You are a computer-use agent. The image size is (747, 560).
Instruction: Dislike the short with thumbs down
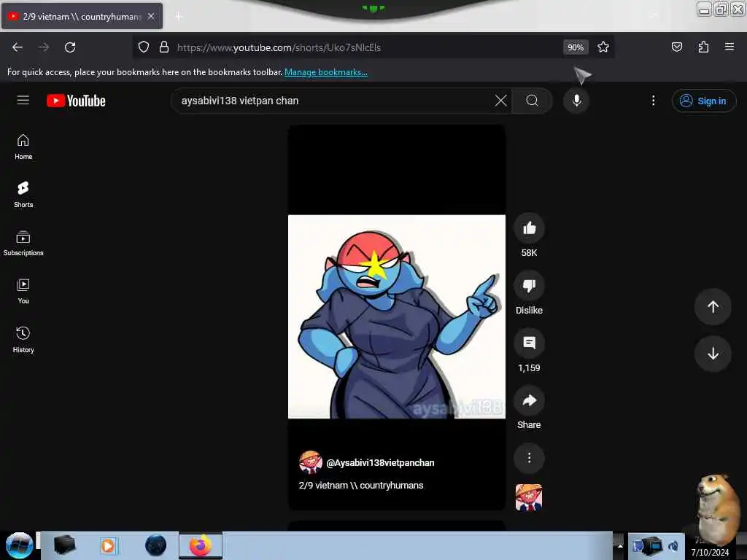[x=529, y=286]
